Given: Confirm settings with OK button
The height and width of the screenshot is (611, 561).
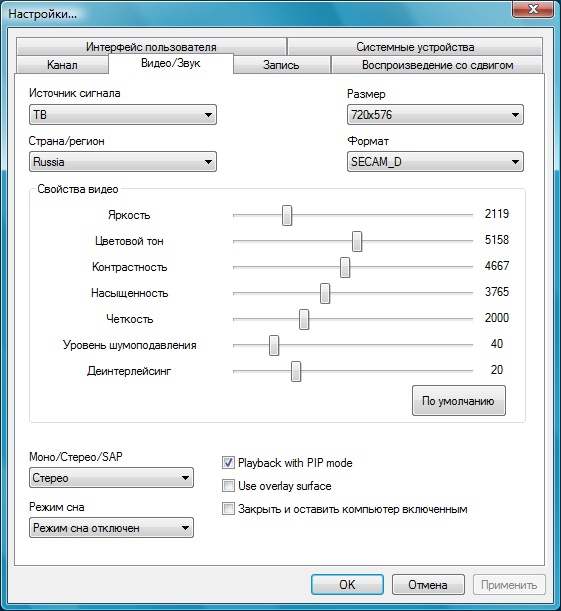Looking at the screenshot, I should pyautogui.click(x=348, y=585).
